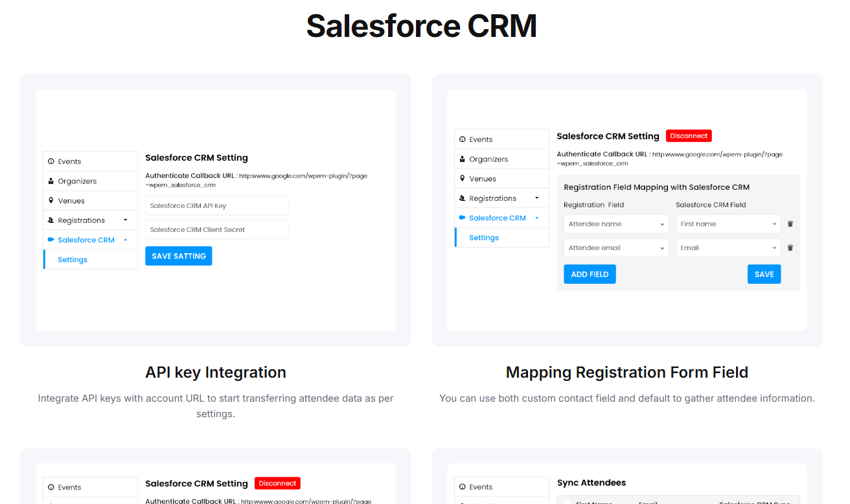850x504 pixels.
Task: Click the Salesforce CRM page title
Action: [421, 26]
